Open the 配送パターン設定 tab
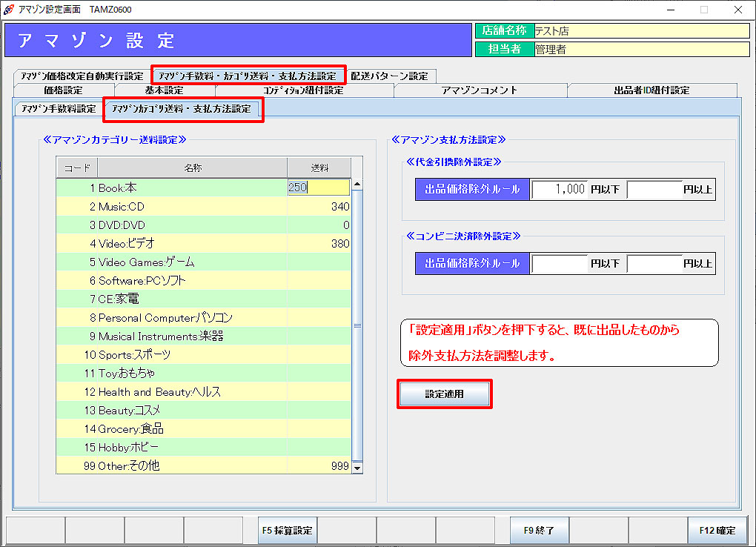Viewport: 756px width, 547px height. point(389,76)
